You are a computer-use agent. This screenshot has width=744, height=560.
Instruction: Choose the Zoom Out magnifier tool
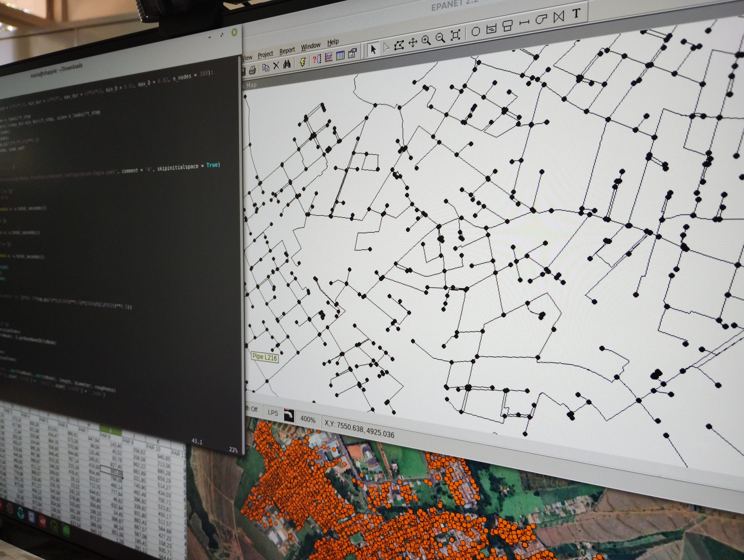440,38
